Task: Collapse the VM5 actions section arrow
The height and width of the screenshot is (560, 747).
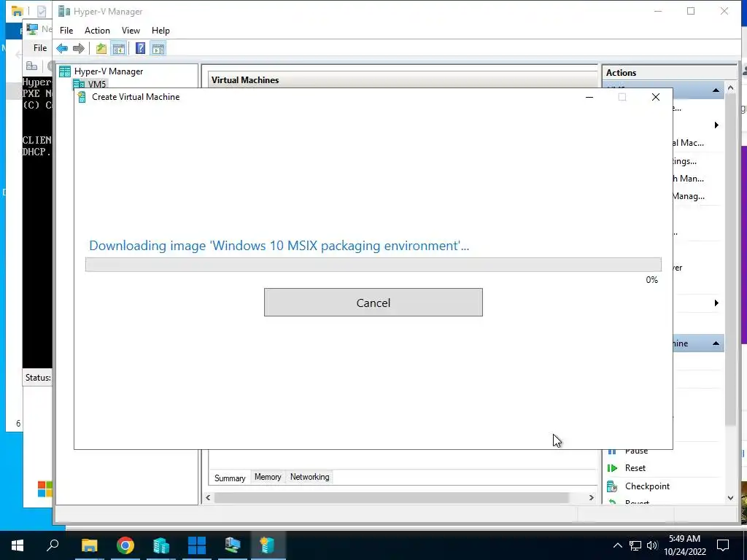Action: click(716, 90)
